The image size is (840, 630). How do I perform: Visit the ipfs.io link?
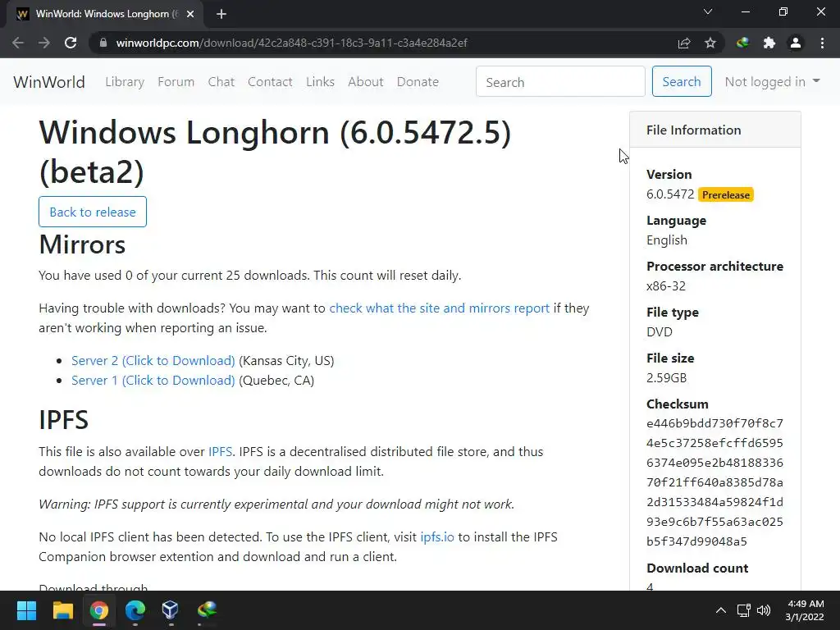(x=437, y=536)
